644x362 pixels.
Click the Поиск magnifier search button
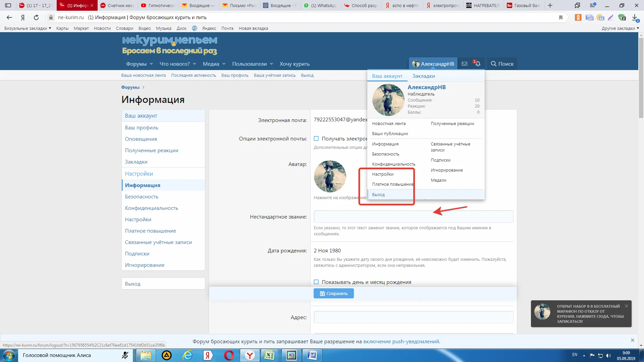point(502,64)
